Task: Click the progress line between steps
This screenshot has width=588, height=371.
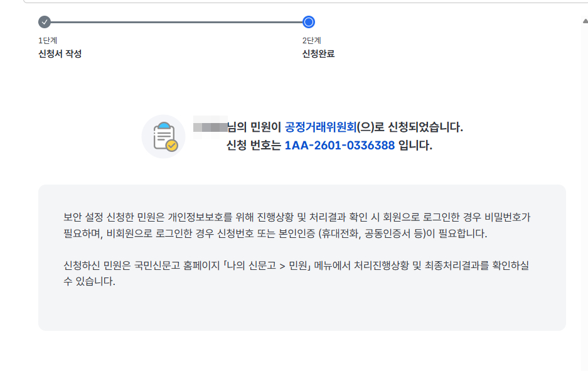Action: coord(176,22)
